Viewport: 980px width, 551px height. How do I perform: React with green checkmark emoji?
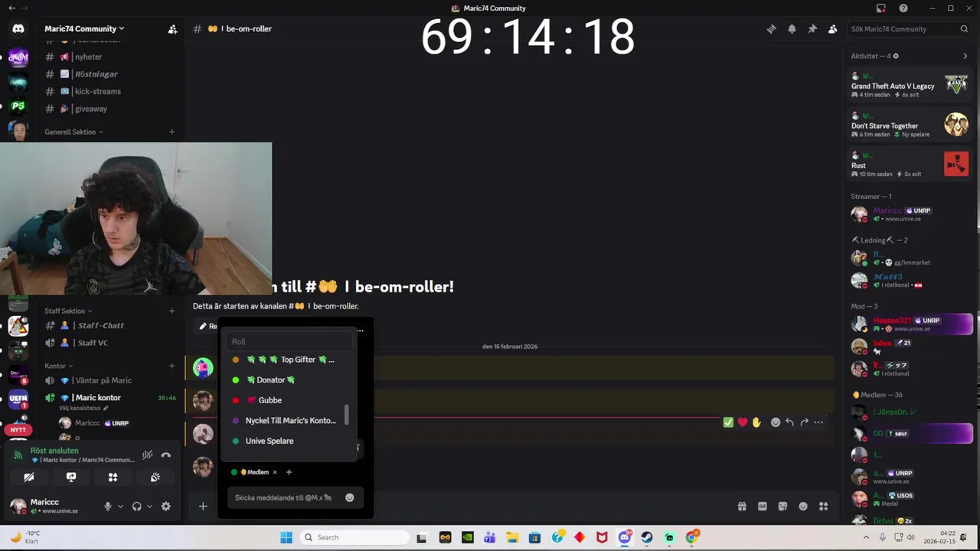click(x=728, y=422)
